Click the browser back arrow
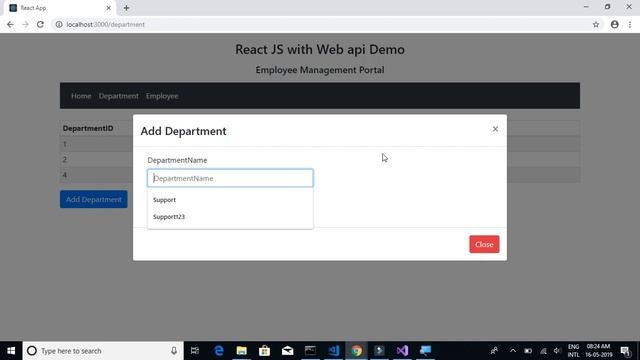Viewport: 640px width, 360px height. pos(10,24)
